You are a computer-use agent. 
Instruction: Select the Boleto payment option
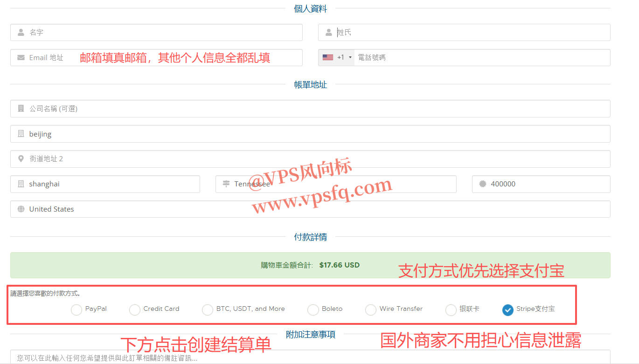pos(313,309)
